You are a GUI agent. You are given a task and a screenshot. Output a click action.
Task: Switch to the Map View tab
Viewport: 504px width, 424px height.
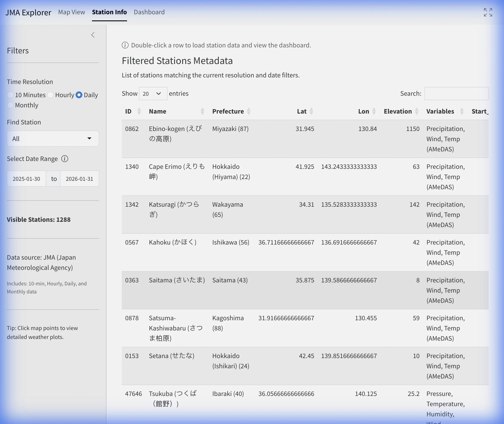point(72,12)
